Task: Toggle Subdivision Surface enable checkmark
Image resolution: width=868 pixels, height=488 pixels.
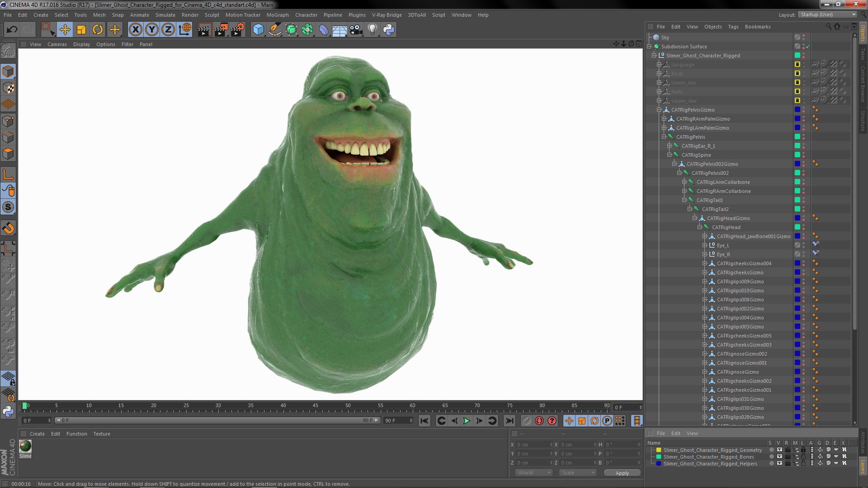Action: click(808, 47)
